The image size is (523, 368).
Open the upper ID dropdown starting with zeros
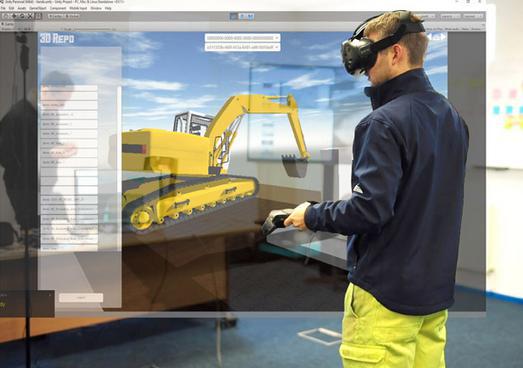click(242, 38)
